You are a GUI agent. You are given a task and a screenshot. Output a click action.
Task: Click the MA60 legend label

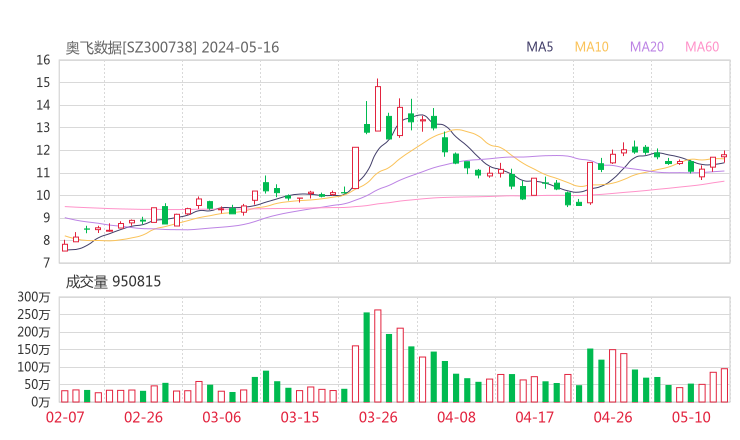(702, 47)
